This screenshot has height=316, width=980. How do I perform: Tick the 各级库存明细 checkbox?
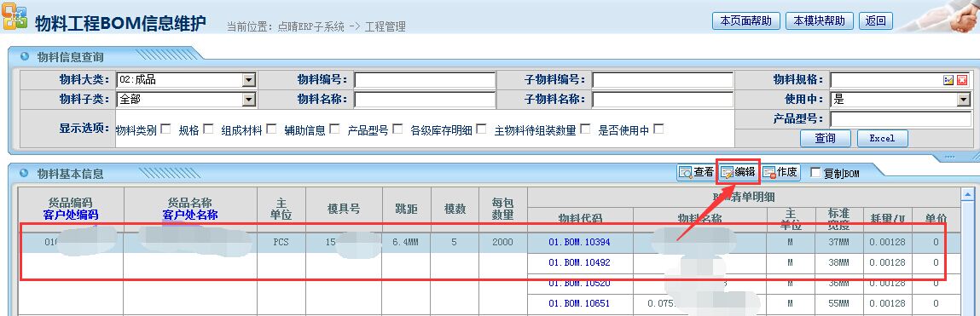coord(481,129)
